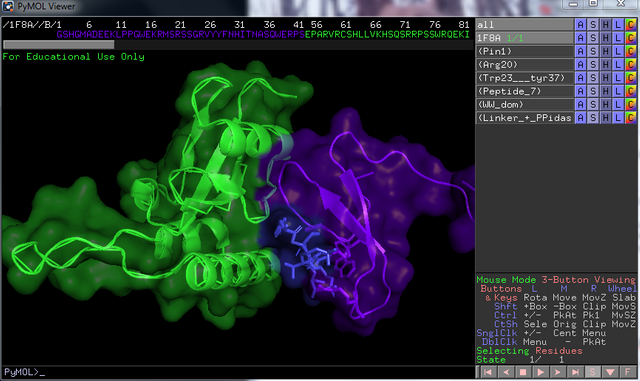Click the A button in the (Linker_+_PPidas row

pos(580,118)
